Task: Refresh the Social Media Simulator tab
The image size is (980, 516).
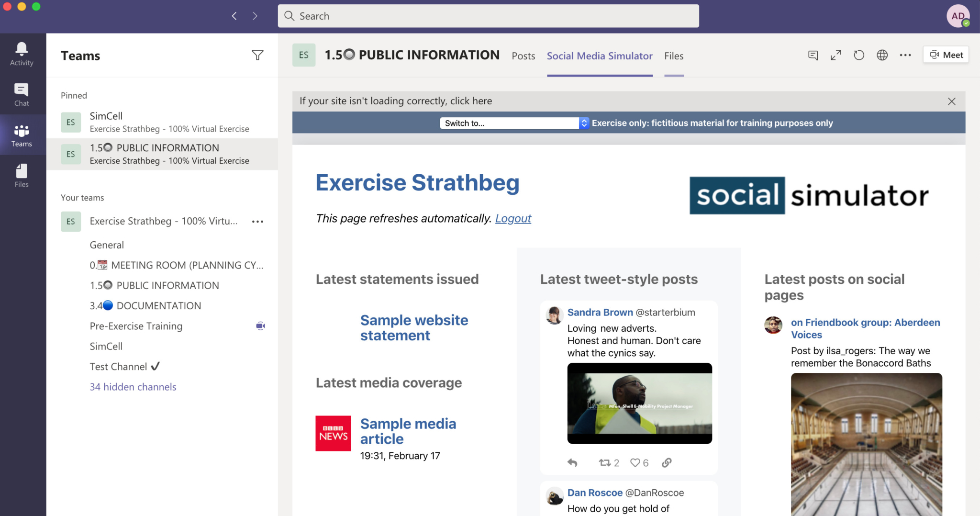Action: [x=859, y=55]
